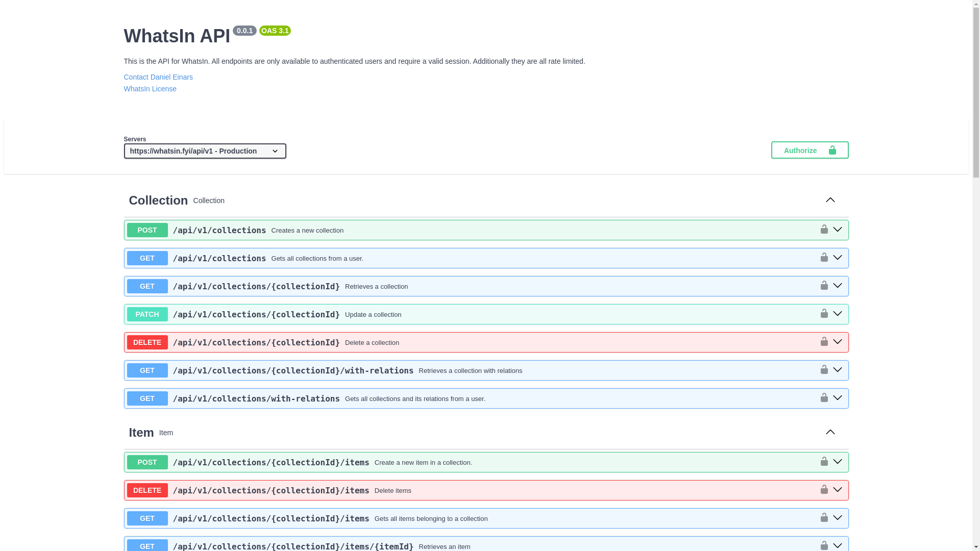Screen dimensions: 980x551
Task: Click lock icon on 'Gets all items belonging' row
Action: pos(824,518)
